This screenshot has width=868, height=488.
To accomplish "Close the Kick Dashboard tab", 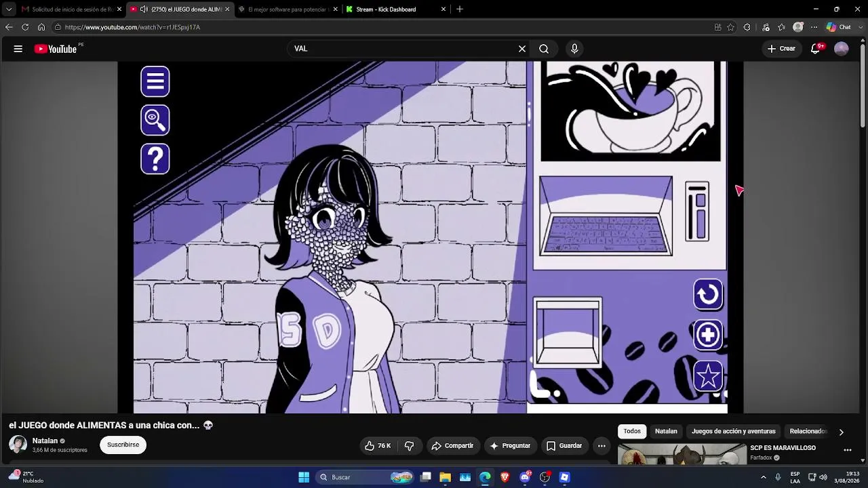I will [x=443, y=9].
